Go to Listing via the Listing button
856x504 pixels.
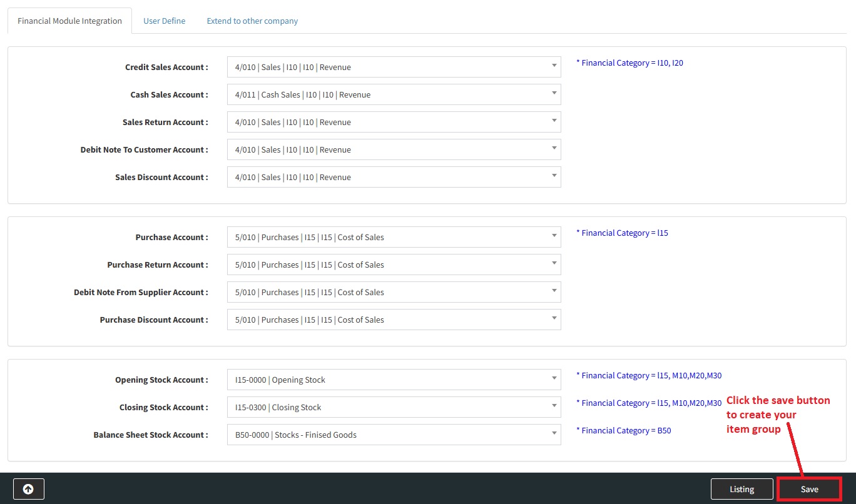tap(741, 489)
